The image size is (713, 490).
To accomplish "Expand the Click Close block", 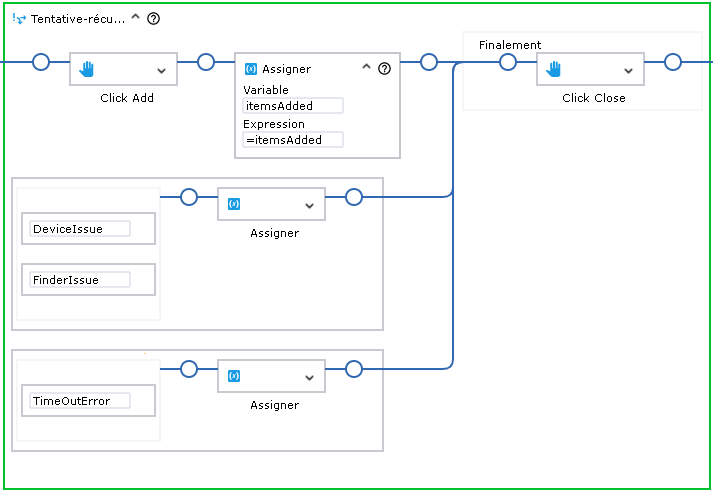I will pos(628,70).
